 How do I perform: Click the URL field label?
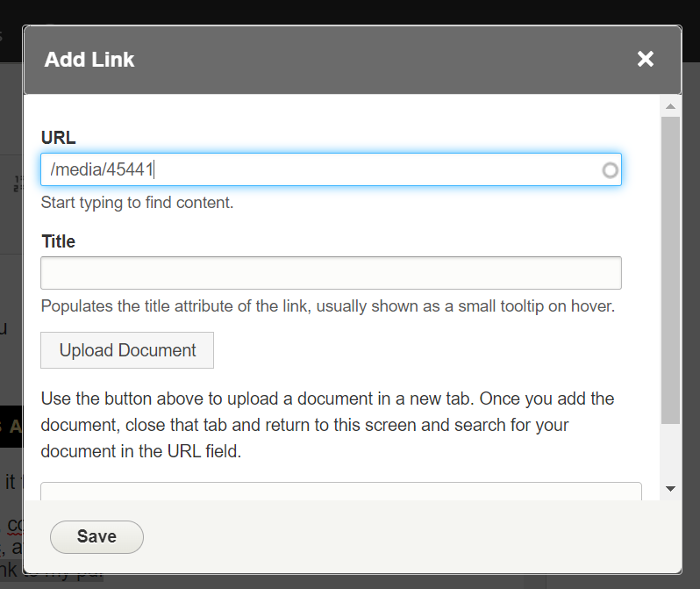click(x=58, y=138)
